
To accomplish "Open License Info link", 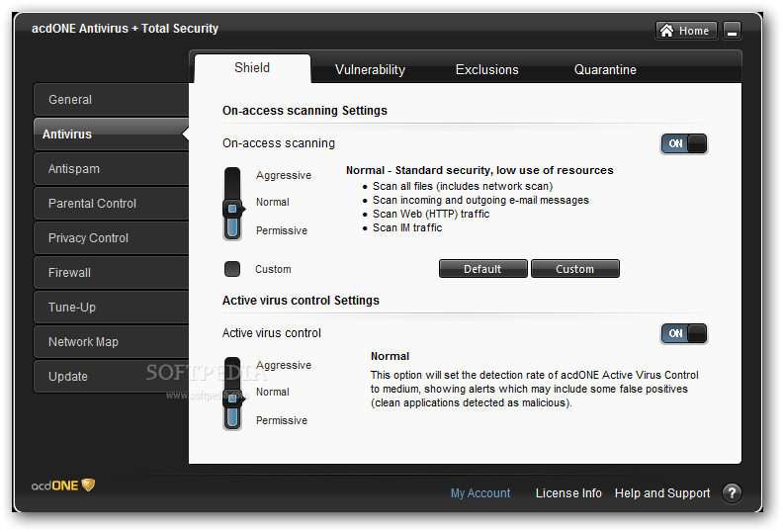I will (x=568, y=493).
